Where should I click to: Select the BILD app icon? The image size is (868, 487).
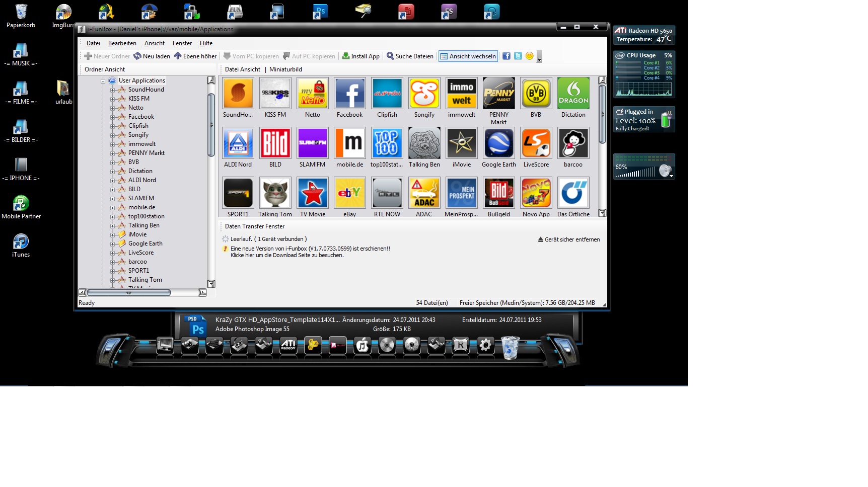click(275, 143)
